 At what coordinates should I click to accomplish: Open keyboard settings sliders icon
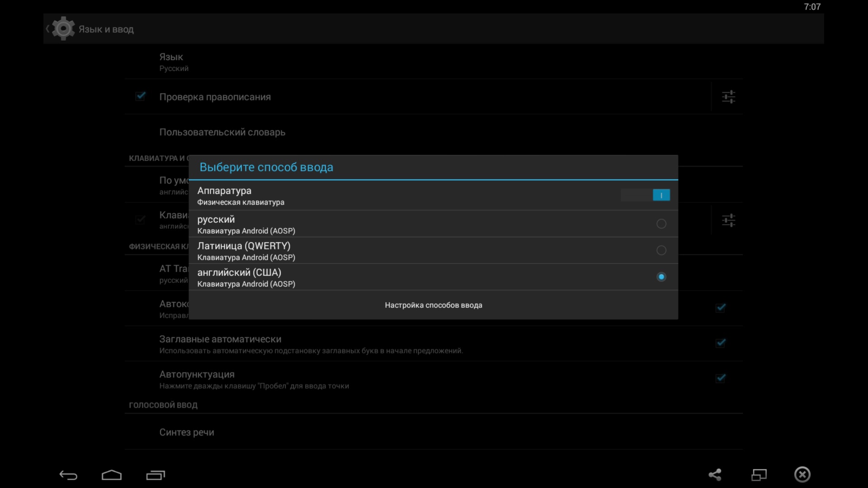(728, 221)
